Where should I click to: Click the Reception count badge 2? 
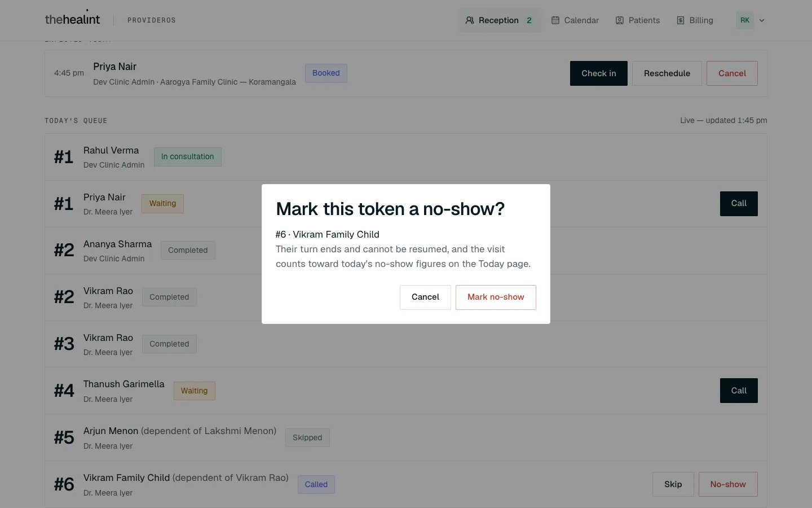pyautogui.click(x=529, y=20)
